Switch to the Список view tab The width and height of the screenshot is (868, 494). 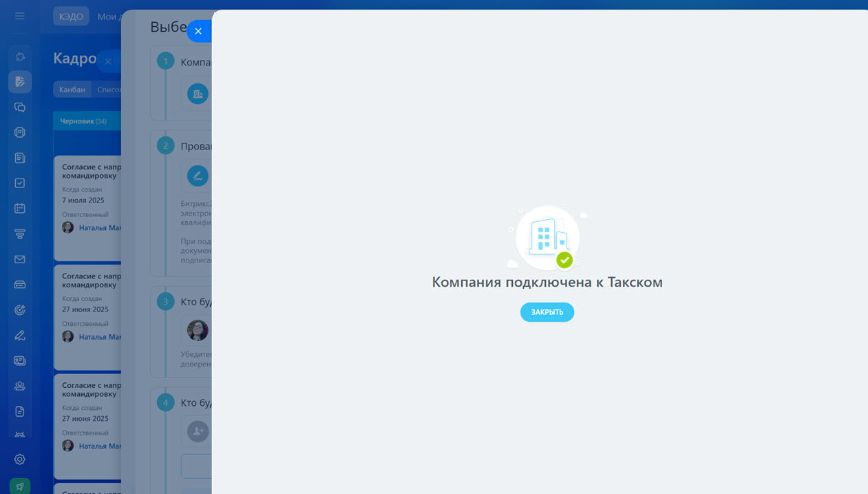[109, 90]
